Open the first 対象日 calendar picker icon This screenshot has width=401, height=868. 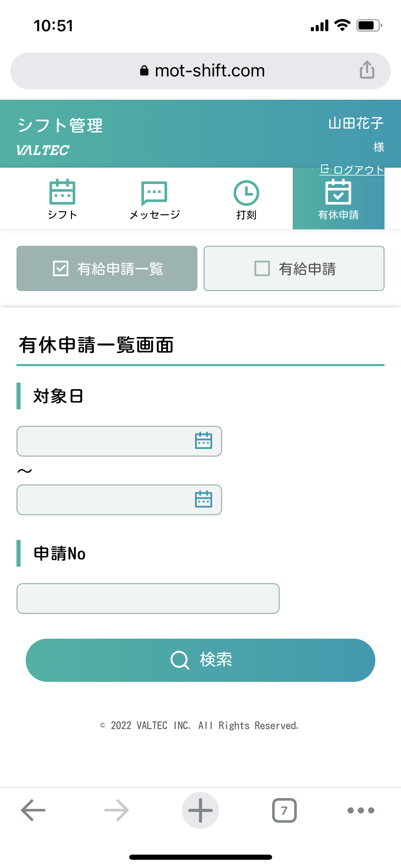coord(204,441)
